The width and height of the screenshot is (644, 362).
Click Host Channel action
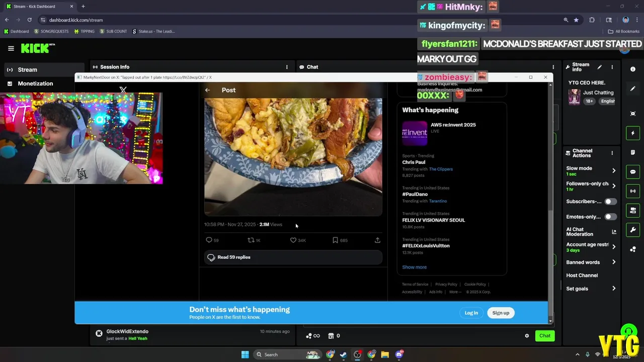point(582,276)
